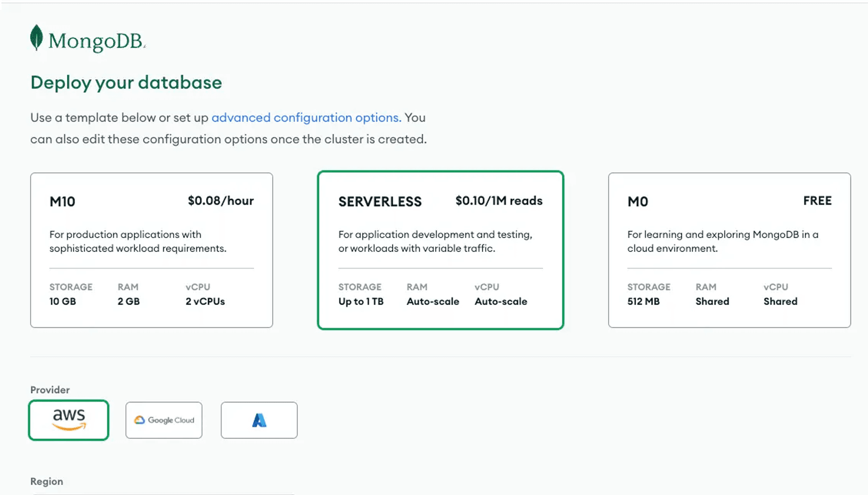The width and height of the screenshot is (868, 495).
Task: Select the M10 cluster template card
Action: 151,250
